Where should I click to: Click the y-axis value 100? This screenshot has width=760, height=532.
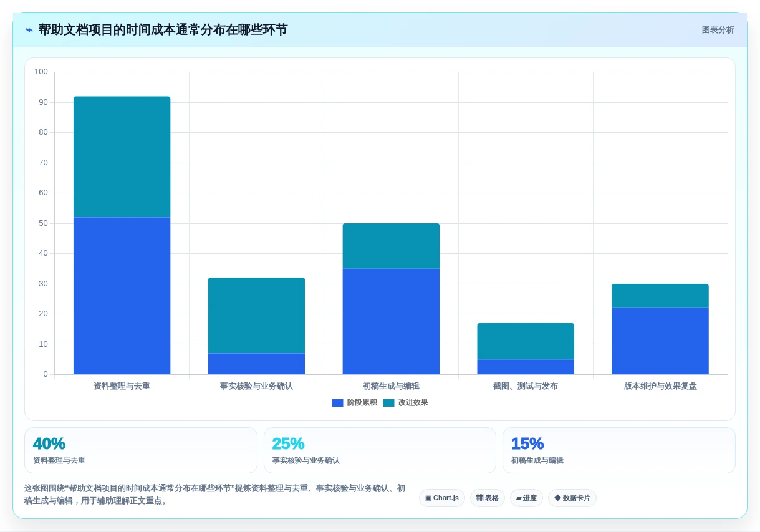point(41,72)
